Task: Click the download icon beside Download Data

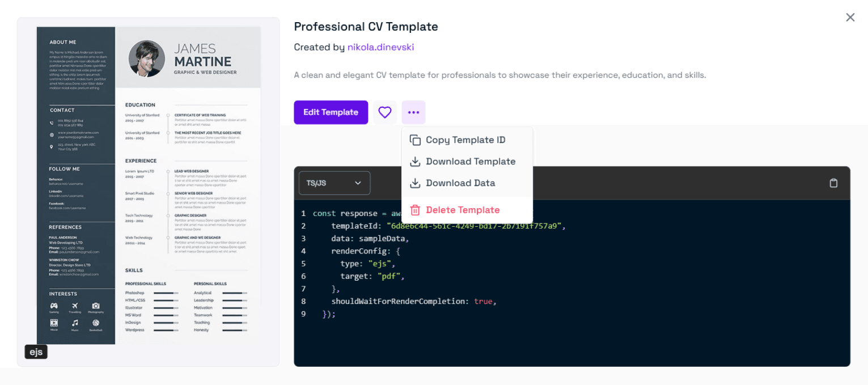Action: click(415, 183)
